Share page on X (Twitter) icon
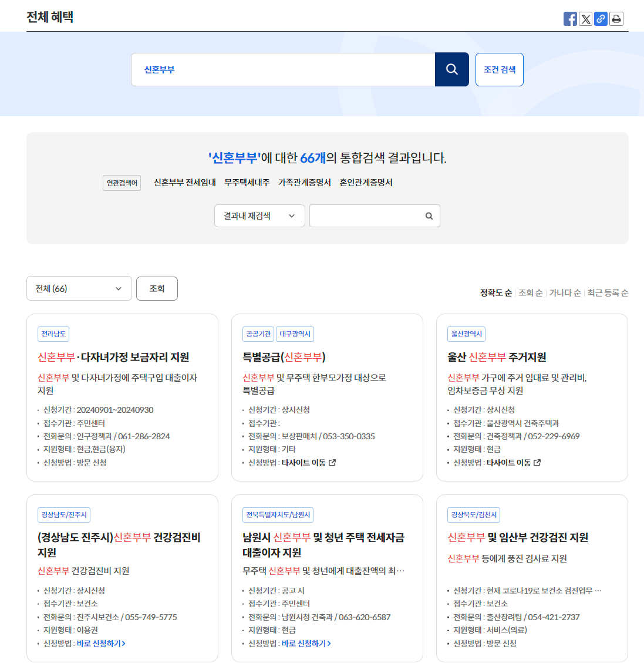This screenshot has width=644, height=670. [x=585, y=19]
